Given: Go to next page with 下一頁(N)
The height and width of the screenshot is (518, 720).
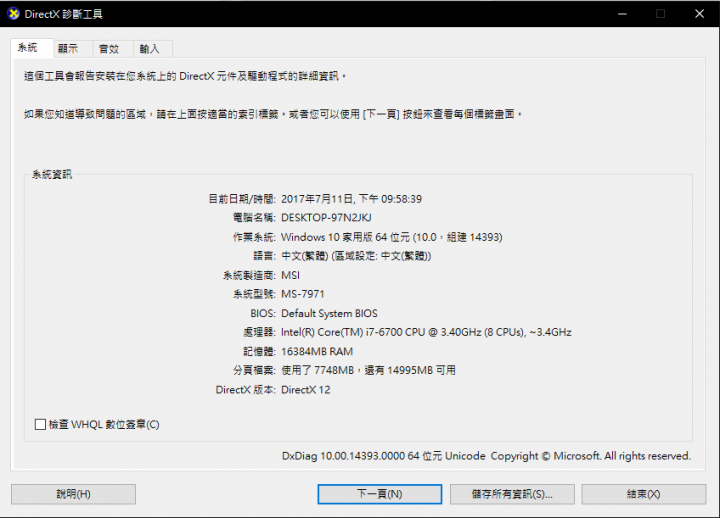Looking at the screenshot, I should point(380,494).
